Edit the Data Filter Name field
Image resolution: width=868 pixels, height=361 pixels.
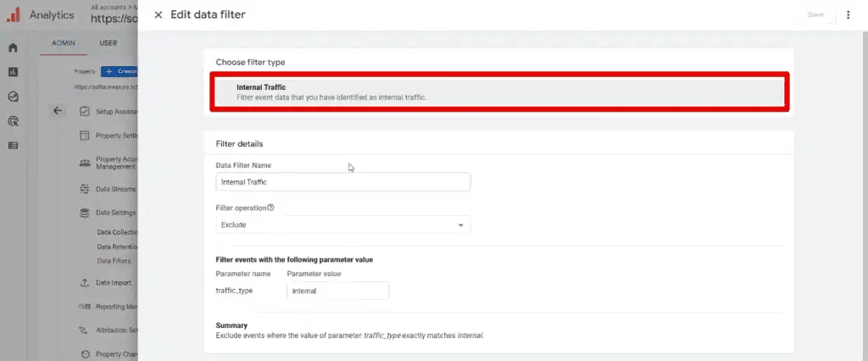[343, 182]
